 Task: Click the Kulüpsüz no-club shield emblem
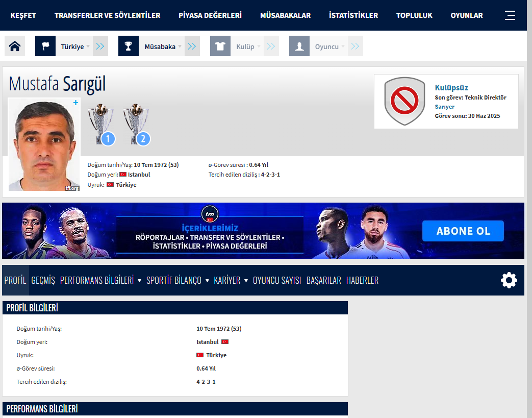click(x=404, y=101)
